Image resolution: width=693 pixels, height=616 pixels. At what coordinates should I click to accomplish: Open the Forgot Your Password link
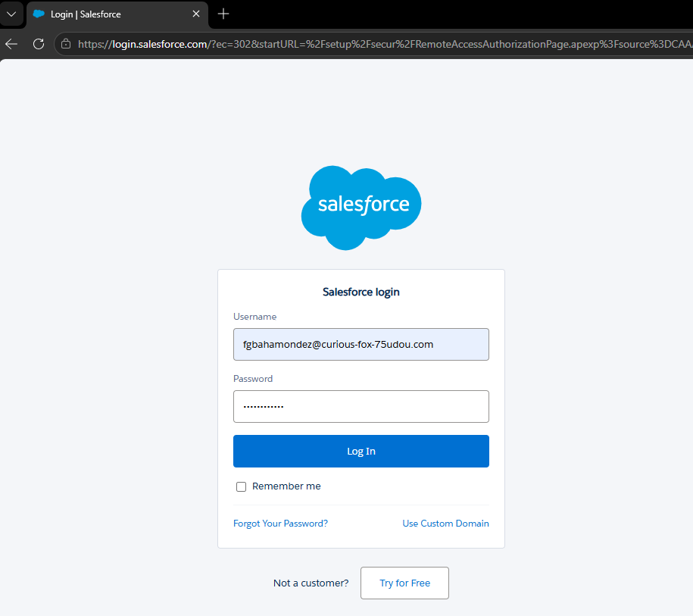280,524
